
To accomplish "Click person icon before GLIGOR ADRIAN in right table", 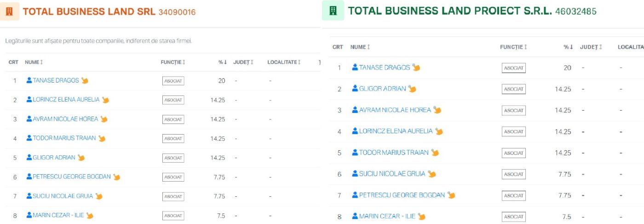I will pos(355,88).
